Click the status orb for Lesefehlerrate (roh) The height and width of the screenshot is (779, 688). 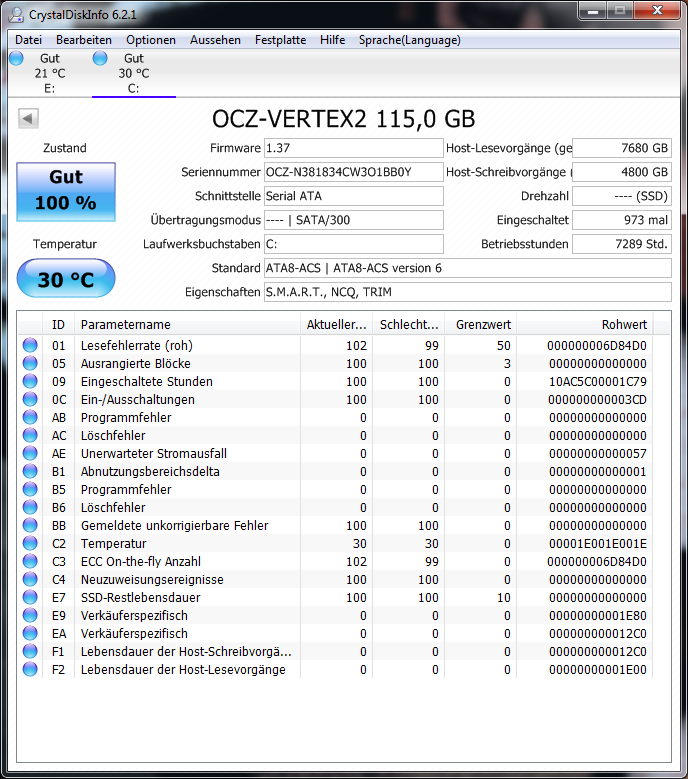click(30, 345)
